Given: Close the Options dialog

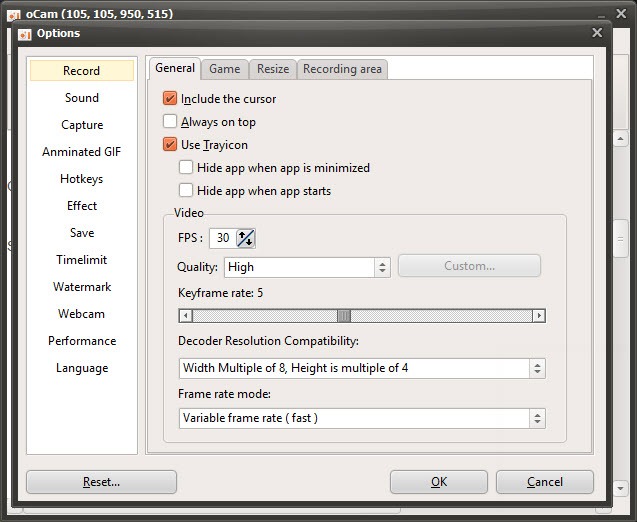Looking at the screenshot, I should [597, 32].
